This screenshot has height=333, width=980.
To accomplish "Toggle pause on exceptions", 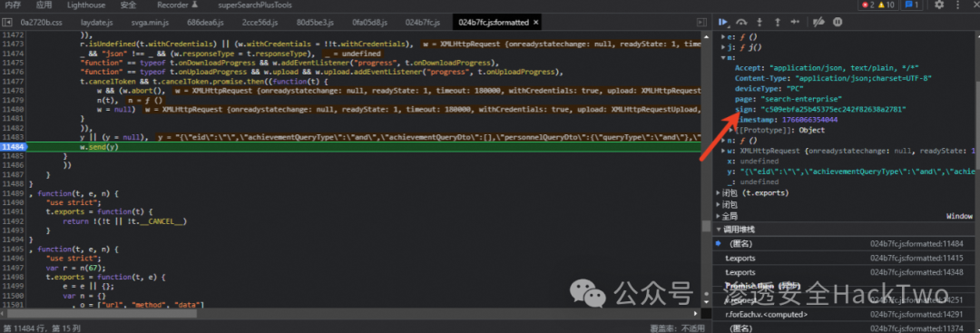I will point(838,22).
